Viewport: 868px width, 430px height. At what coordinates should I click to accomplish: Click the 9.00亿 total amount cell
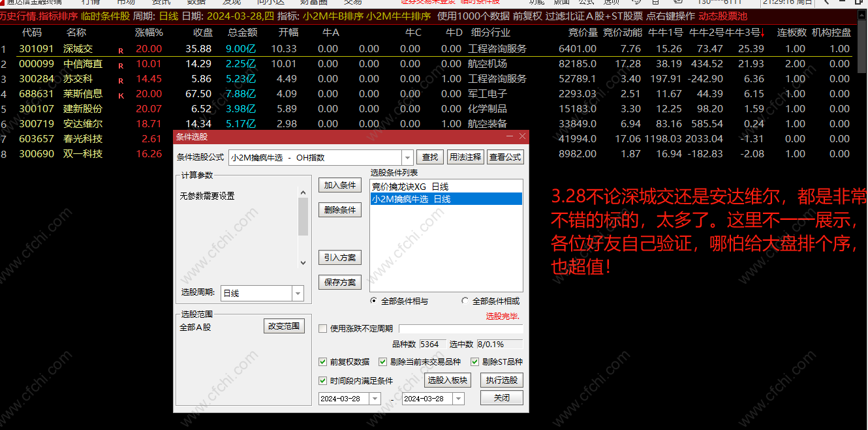(x=241, y=49)
